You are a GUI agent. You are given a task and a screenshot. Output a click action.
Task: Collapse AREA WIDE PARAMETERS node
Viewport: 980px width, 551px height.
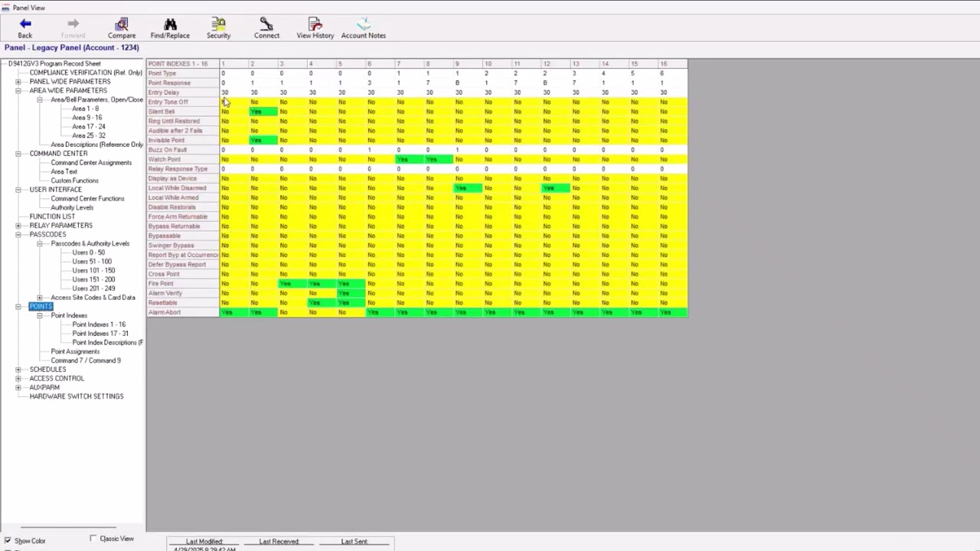click(18, 91)
